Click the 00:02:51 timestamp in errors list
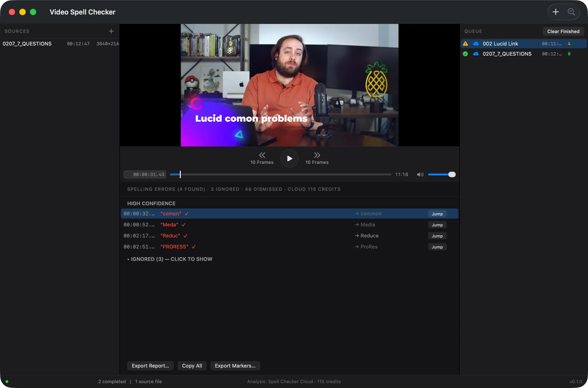This screenshot has height=388, width=588. (139, 247)
